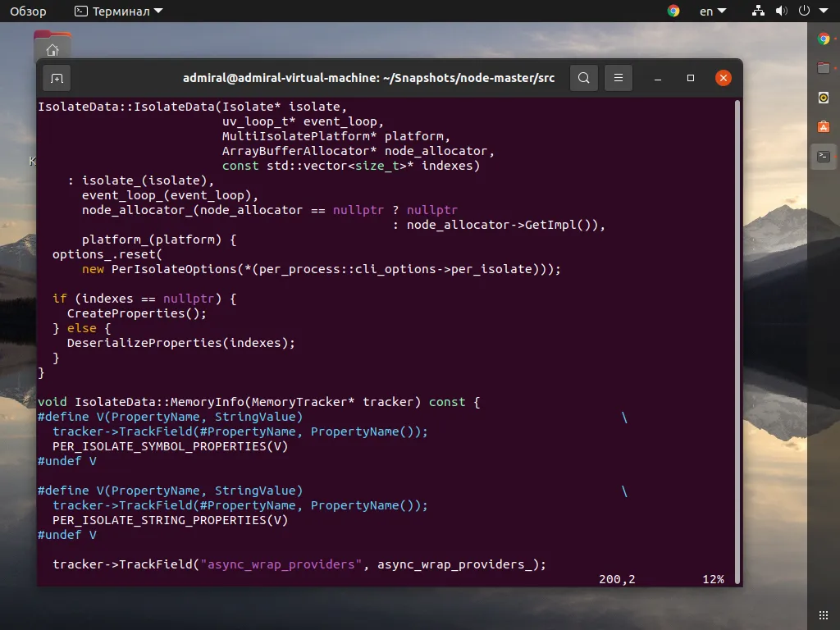The image size is (840, 630).
Task: Click the terminal window title text
Action: (x=368, y=78)
